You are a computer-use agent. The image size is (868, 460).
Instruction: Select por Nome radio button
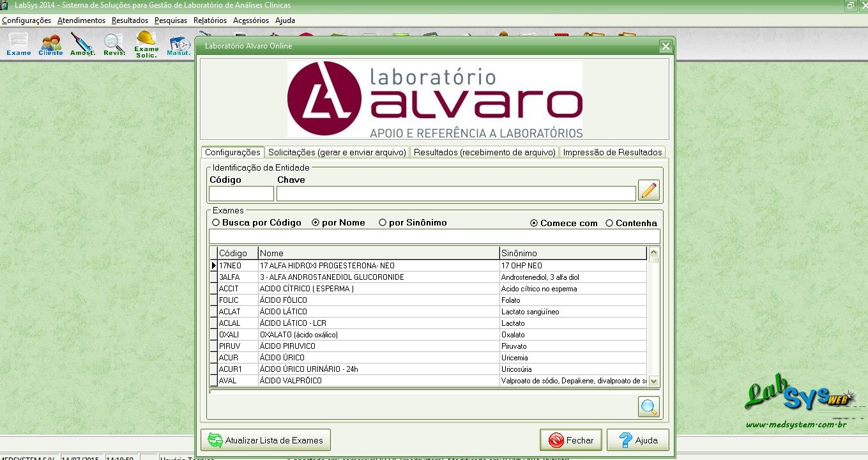pyautogui.click(x=339, y=223)
